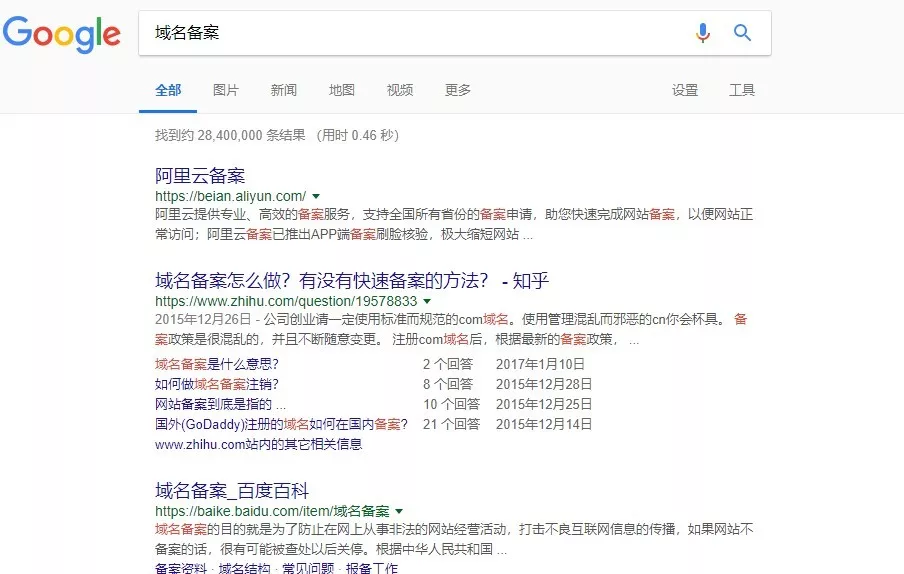
Task: Click the 8 个回答 answer count
Action: pyautogui.click(x=448, y=384)
